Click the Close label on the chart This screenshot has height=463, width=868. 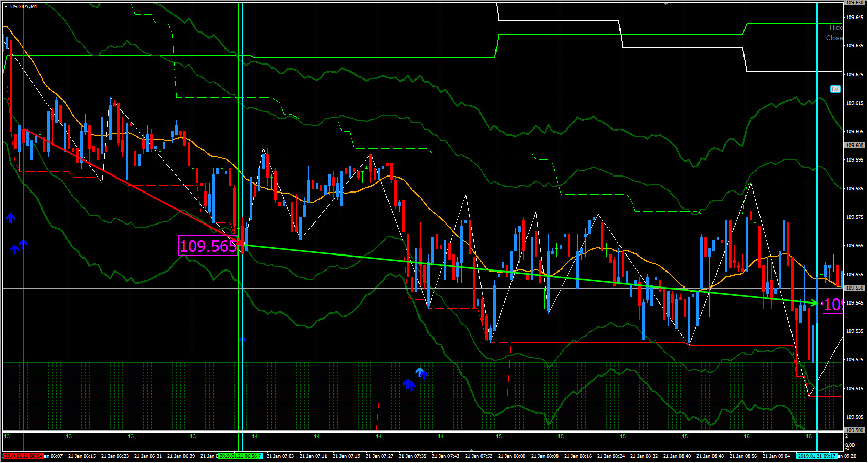(834, 38)
